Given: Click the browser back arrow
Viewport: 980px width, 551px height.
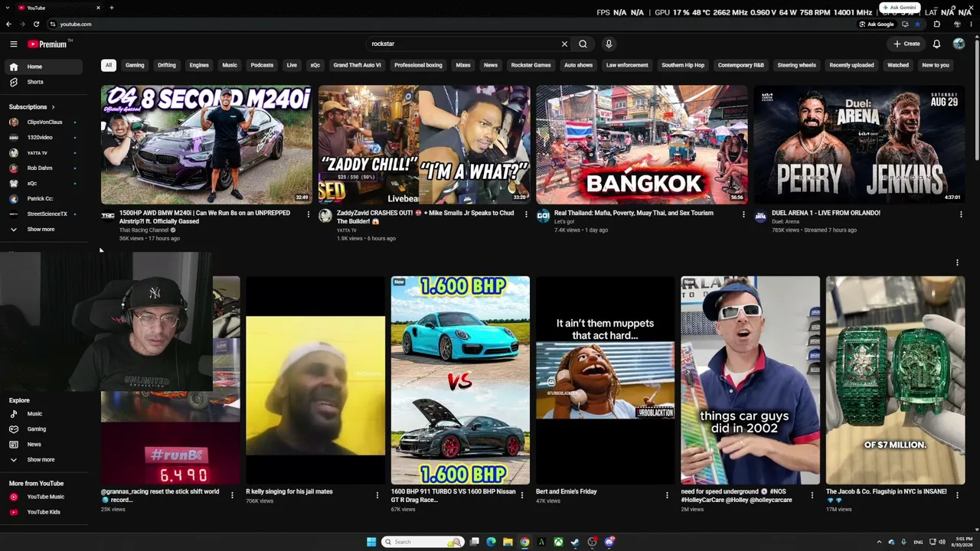Looking at the screenshot, I should pyautogui.click(x=9, y=24).
